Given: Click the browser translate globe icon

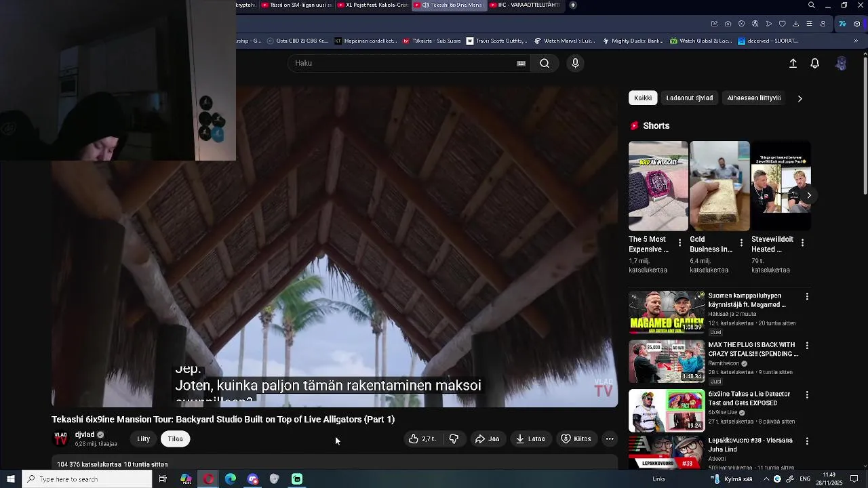Looking at the screenshot, I should coord(755,24).
